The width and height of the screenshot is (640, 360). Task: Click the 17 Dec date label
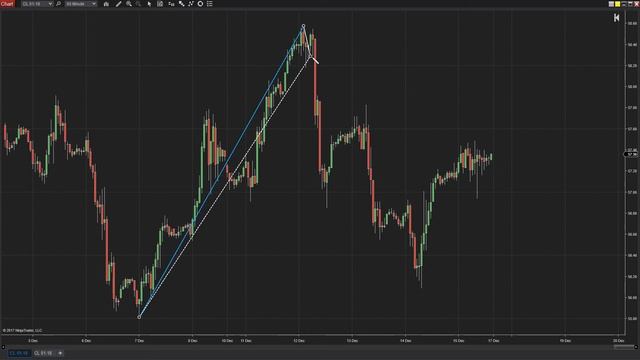[494, 340]
